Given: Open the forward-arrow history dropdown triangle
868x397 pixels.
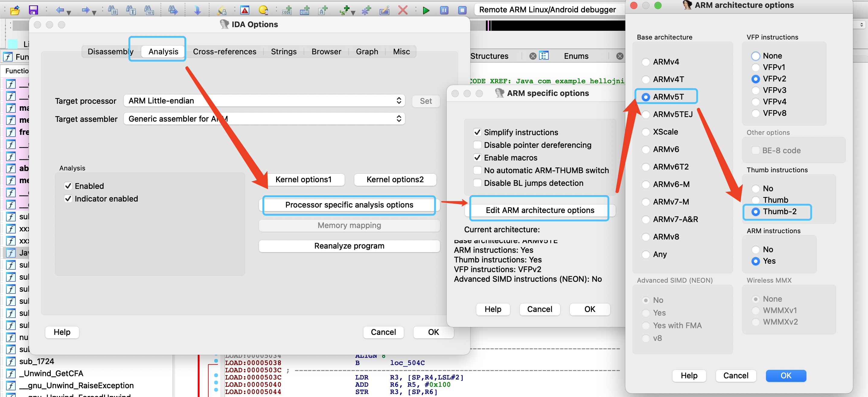Looking at the screenshot, I should (x=94, y=13).
